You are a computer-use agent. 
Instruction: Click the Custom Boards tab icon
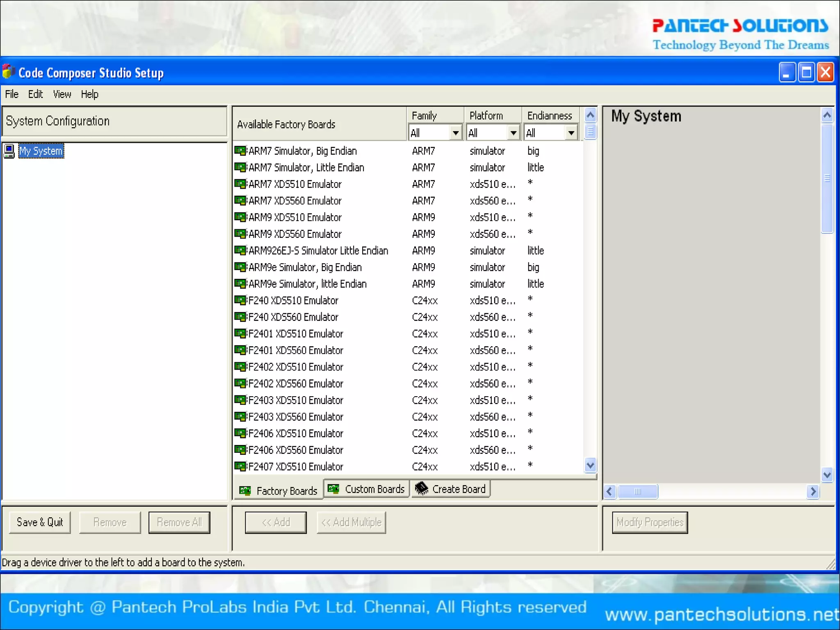click(333, 488)
